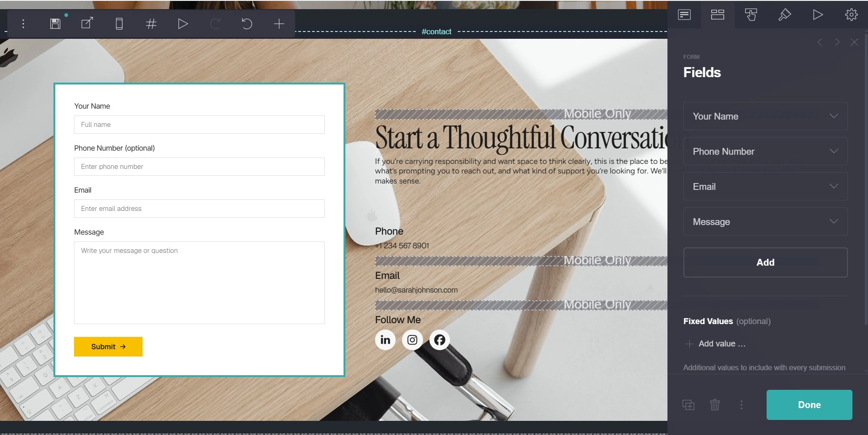Click the Full name input field
The image size is (868, 435).
pyautogui.click(x=199, y=125)
